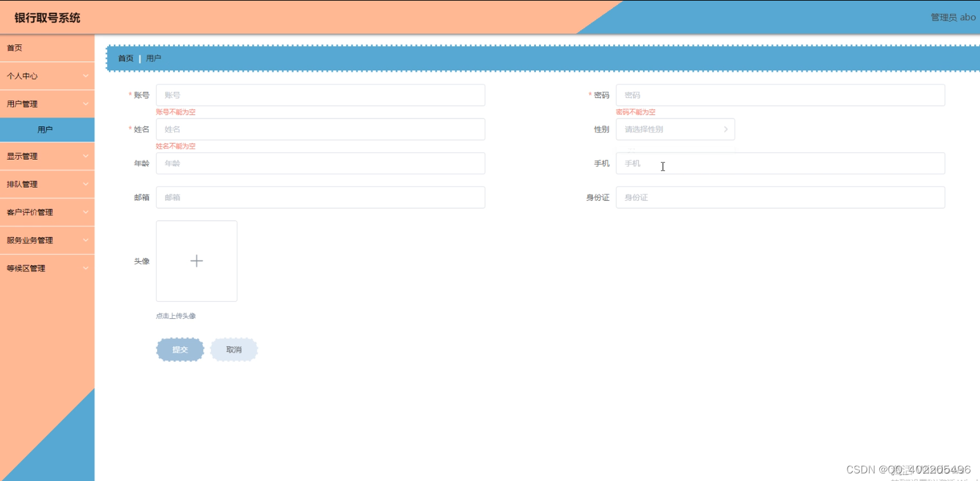The height and width of the screenshot is (481, 980).
Task: Focus the 身份证 input field
Action: tap(780, 198)
